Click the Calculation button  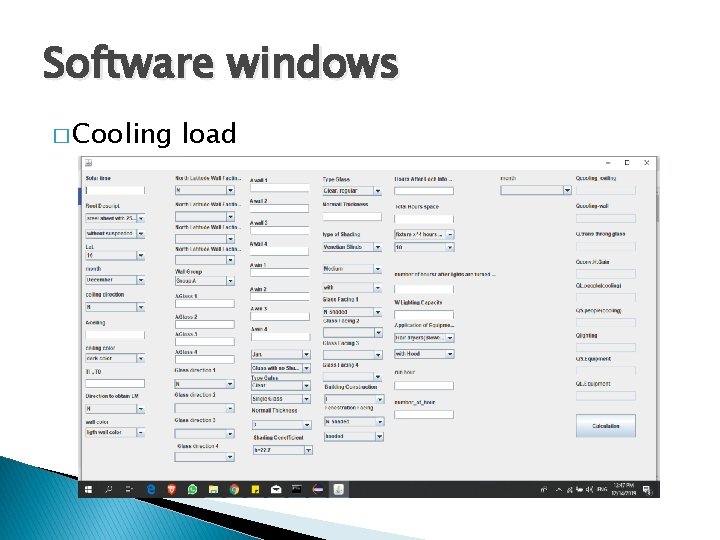(606, 426)
